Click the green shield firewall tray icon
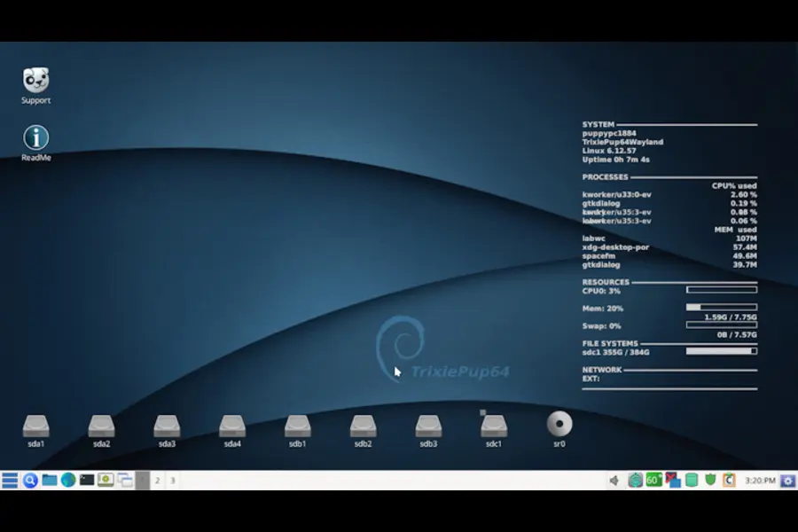Screen dimensions: 798x532 coord(710,480)
